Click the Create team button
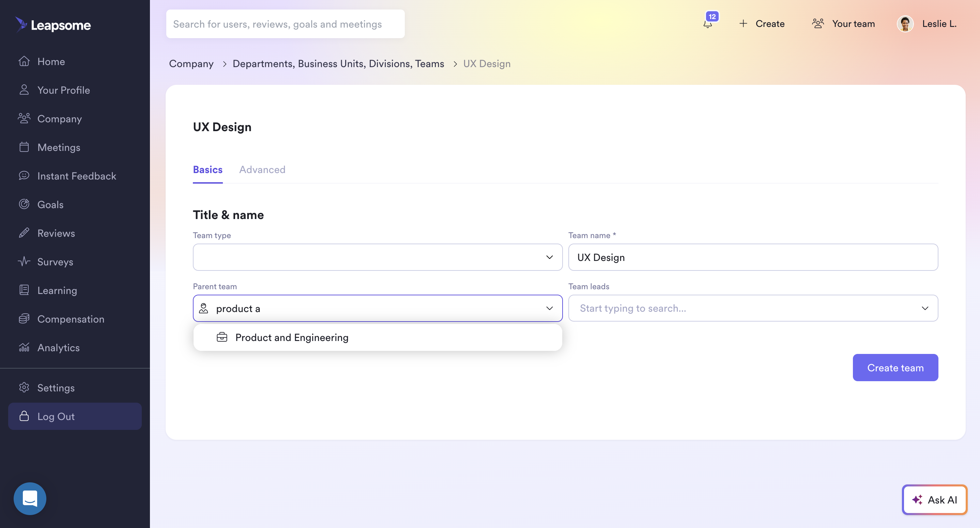The image size is (980, 528). coord(895,368)
